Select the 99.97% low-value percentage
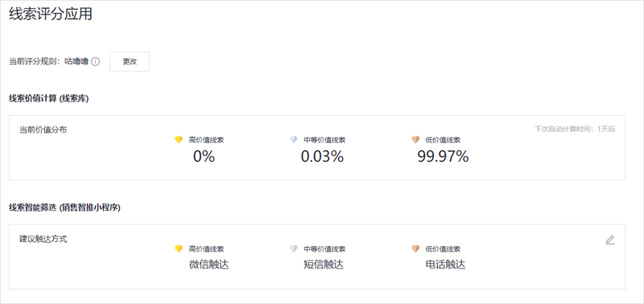The width and height of the screenshot is (644, 304). (x=444, y=157)
